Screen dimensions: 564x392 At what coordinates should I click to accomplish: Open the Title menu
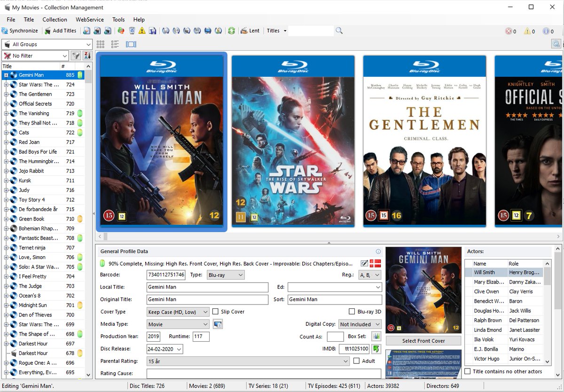tap(29, 19)
